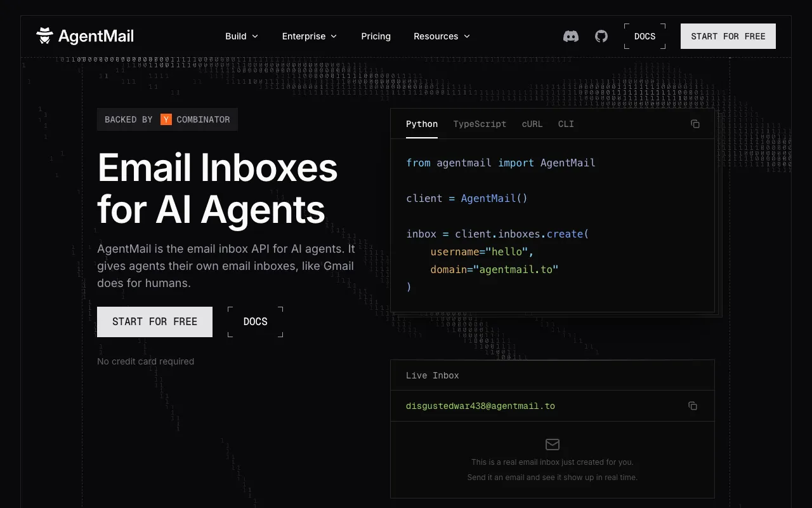This screenshot has width=812, height=508.
Task: Copy the code snippet with copy icon
Action: point(695,124)
